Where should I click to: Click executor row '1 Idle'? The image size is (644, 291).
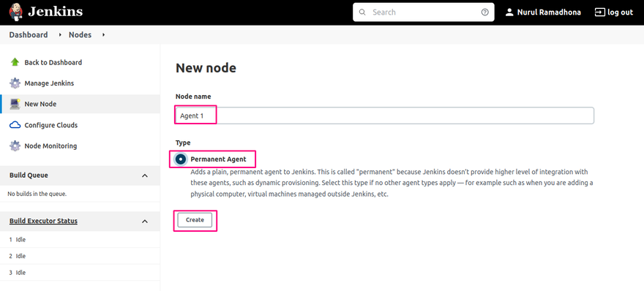[80, 239]
